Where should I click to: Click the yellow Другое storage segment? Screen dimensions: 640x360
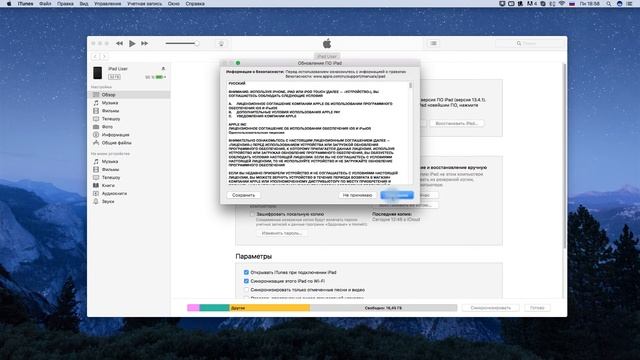pos(269,308)
